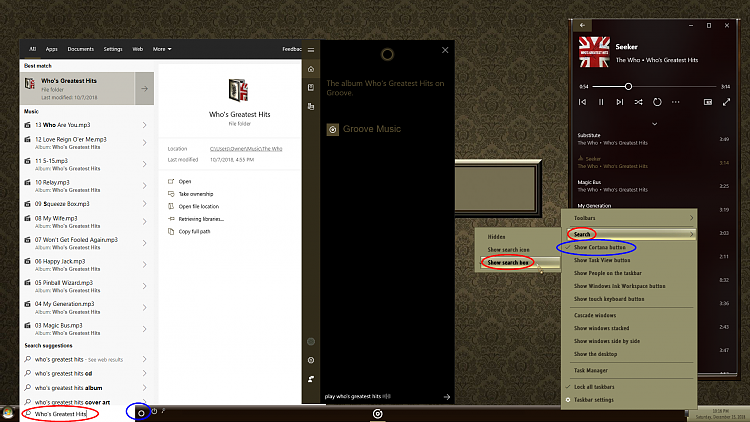Expand arrow for Who's Greatest Hits best match
The width and height of the screenshot is (750, 422).
coord(144,89)
